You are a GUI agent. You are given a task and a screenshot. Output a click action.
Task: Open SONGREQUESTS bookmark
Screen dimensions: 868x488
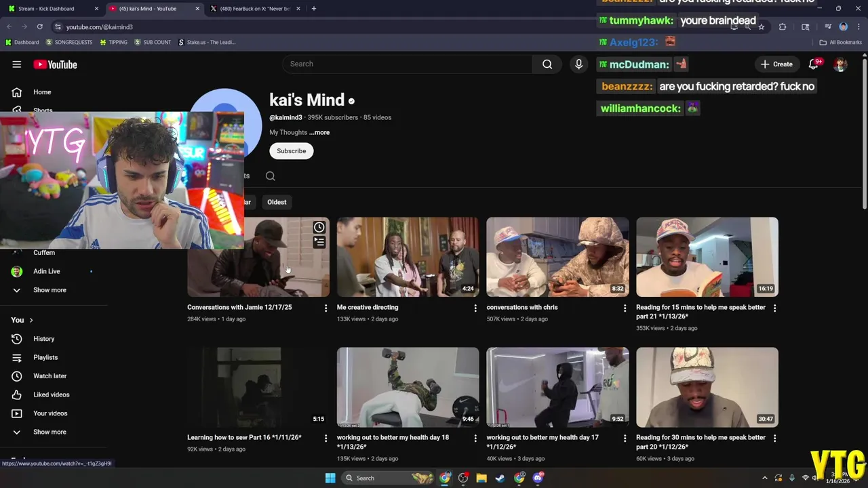[69, 42]
